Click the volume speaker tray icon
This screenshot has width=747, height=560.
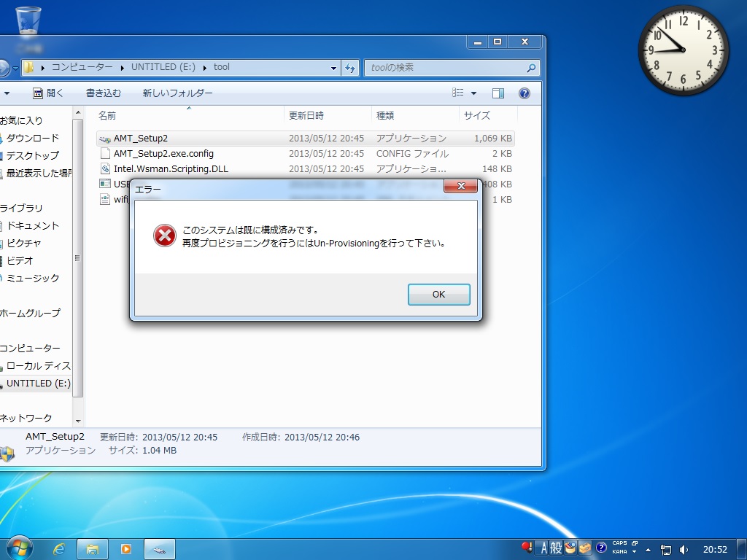(684, 550)
